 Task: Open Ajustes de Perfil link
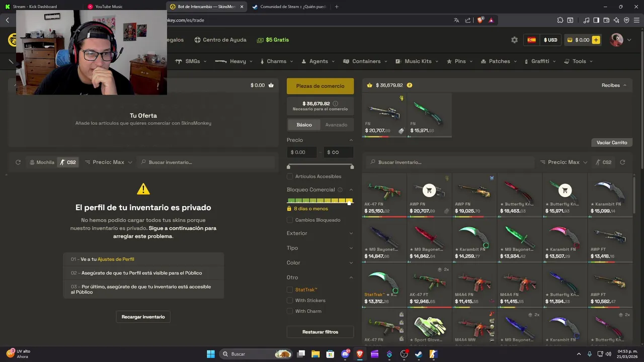(116, 259)
